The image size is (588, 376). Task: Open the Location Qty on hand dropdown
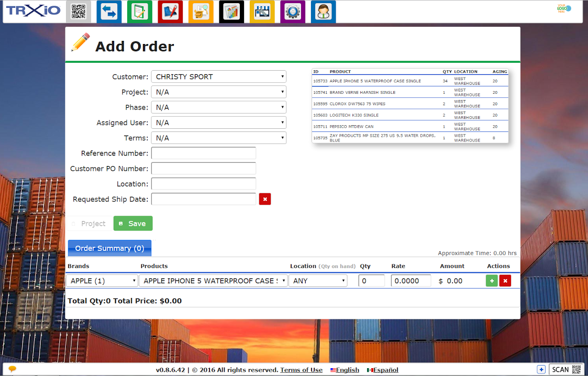(318, 280)
